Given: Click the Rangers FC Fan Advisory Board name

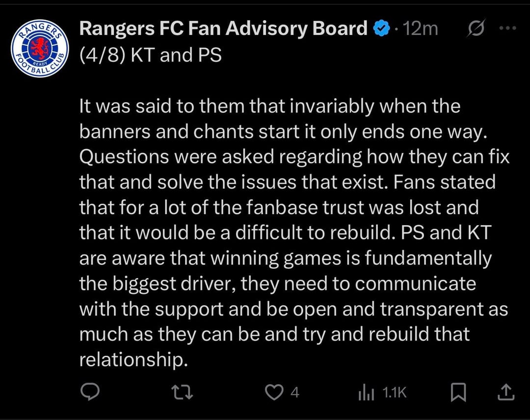Looking at the screenshot, I should click(x=223, y=28).
